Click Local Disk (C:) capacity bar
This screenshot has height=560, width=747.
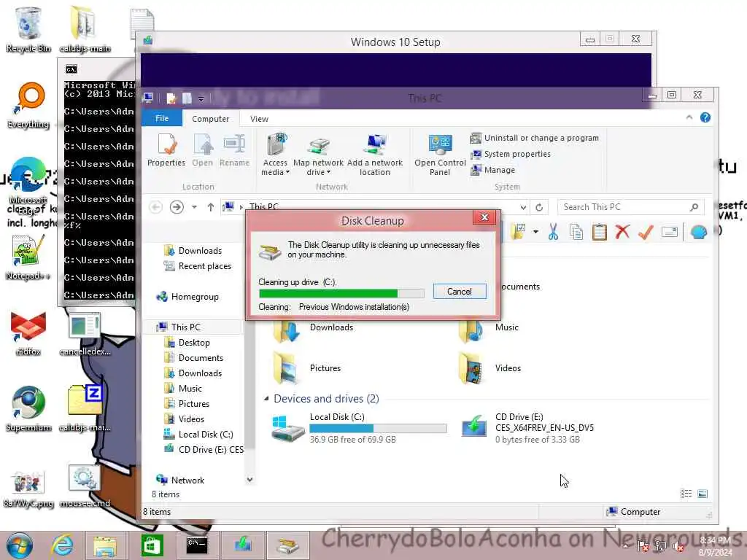pyautogui.click(x=379, y=428)
